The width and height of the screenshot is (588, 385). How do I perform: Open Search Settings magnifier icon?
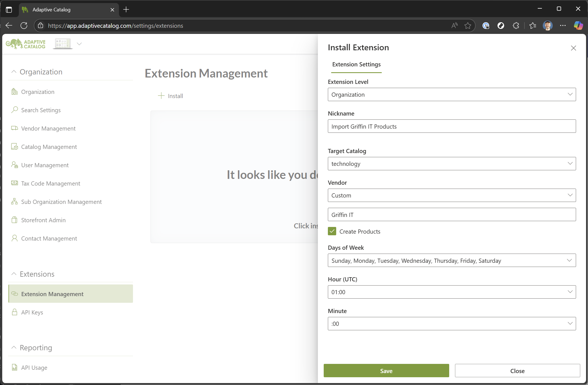click(14, 110)
